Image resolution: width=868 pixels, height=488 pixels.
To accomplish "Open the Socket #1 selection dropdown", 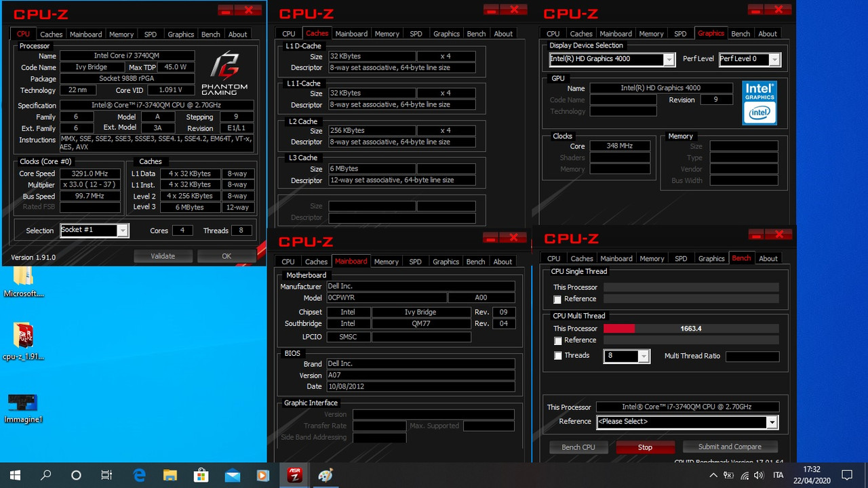I will tap(123, 230).
